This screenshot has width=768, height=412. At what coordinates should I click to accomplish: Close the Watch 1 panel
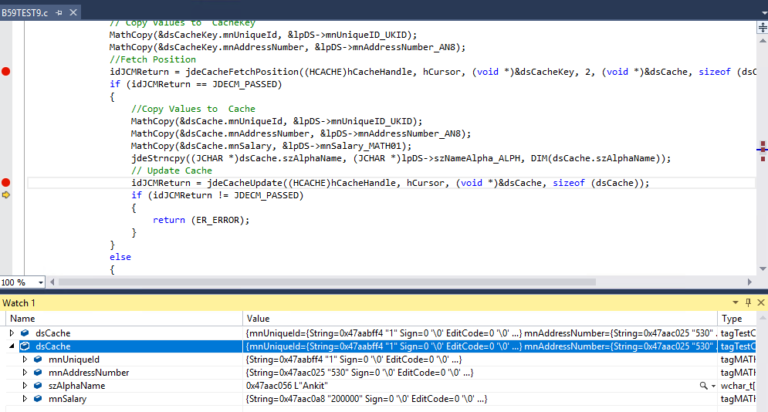pyautogui.click(x=761, y=303)
